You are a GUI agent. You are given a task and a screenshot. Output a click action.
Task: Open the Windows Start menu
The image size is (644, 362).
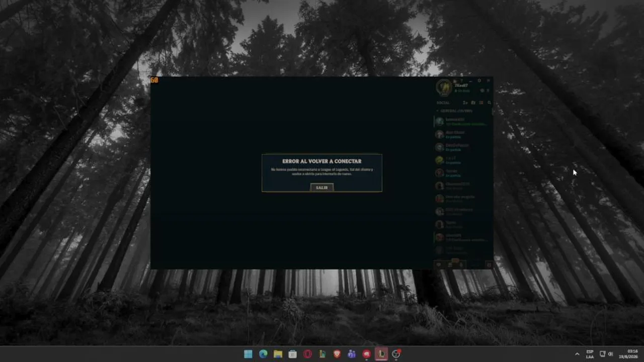point(248,354)
